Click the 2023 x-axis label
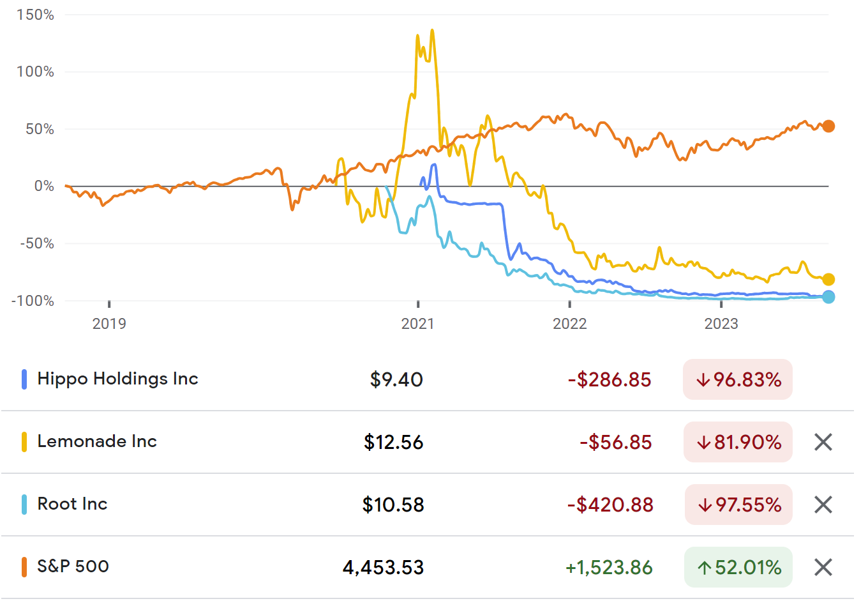Image resolution: width=868 pixels, height=608 pixels. point(721,324)
